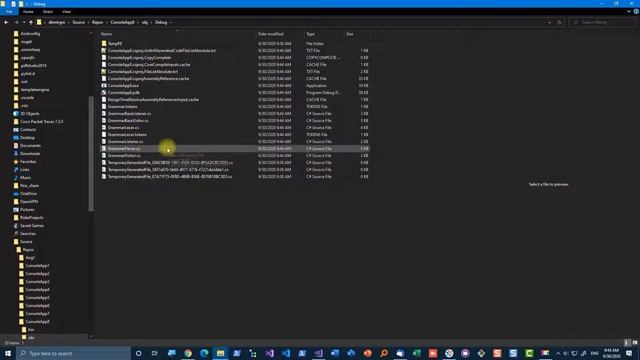
Task: Open Desktop in navigation pane
Action: (x=27, y=138)
